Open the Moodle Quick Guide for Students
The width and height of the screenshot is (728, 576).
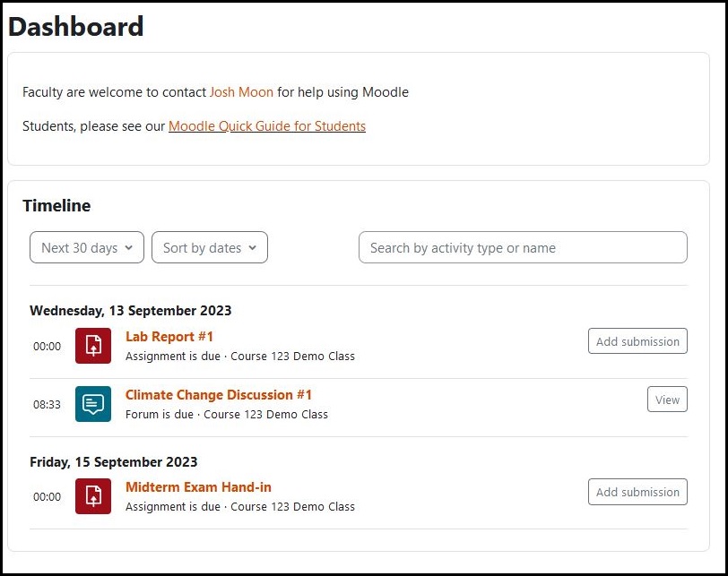266,126
